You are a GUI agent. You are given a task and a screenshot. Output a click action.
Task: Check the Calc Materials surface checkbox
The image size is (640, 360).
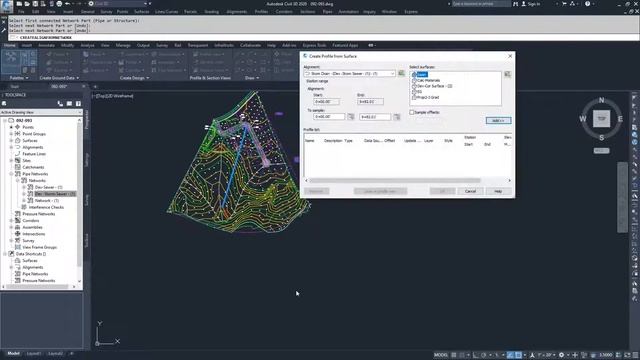pos(414,80)
